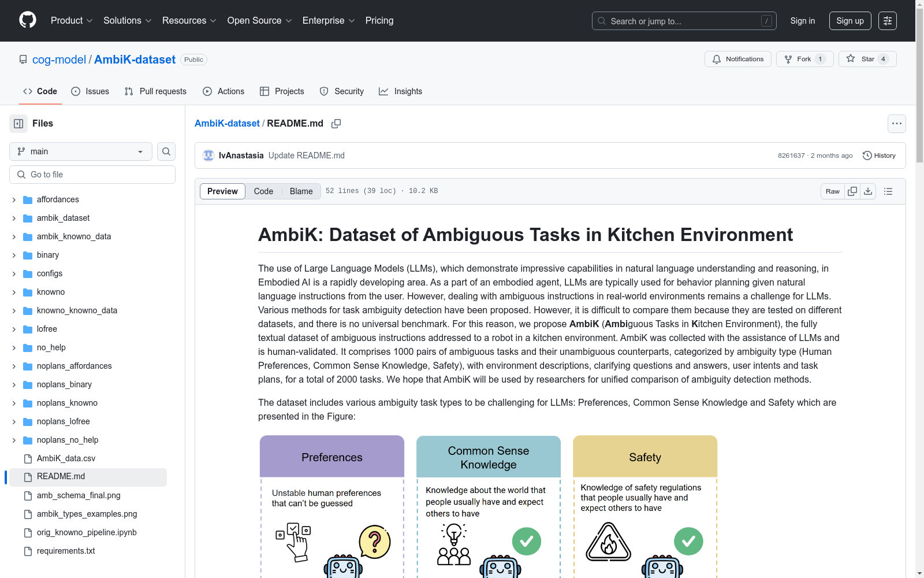
Task: Open the Projects tab
Action: pyautogui.click(x=282, y=91)
